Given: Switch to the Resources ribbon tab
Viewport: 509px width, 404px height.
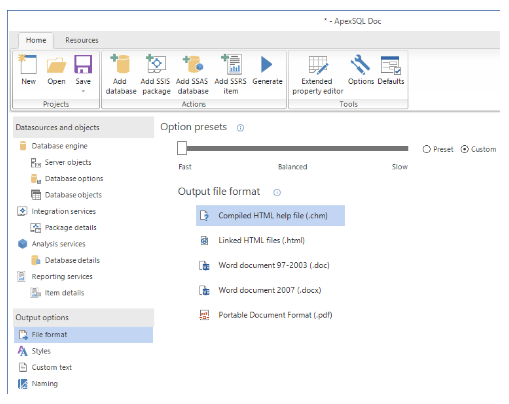Looking at the screenshot, I should click(82, 40).
